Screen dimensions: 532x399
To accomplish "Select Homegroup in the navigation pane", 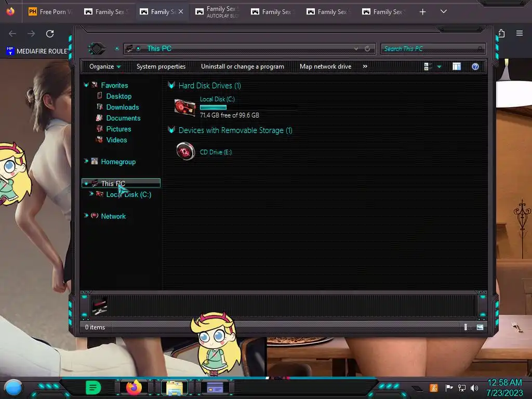I will click(x=118, y=162).
